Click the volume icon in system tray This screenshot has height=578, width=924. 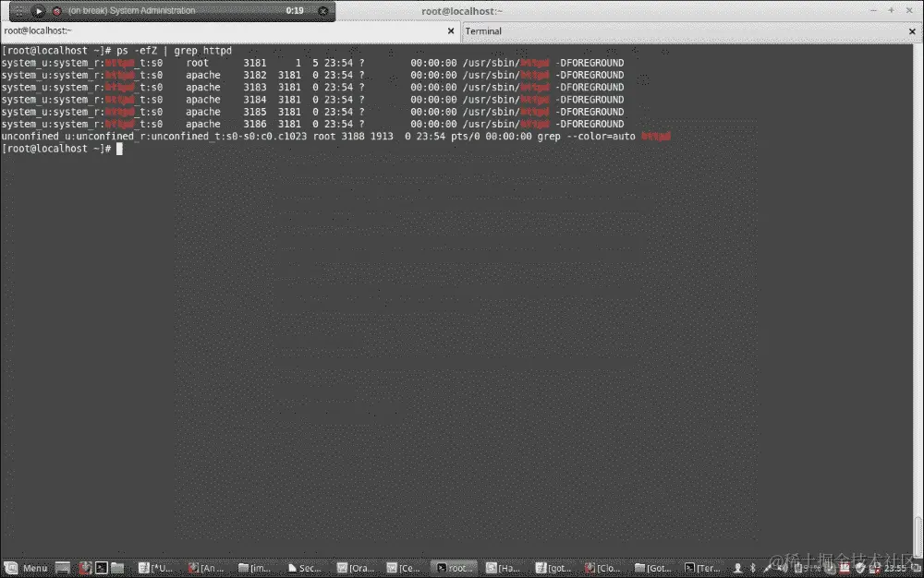tap(784, 567)
